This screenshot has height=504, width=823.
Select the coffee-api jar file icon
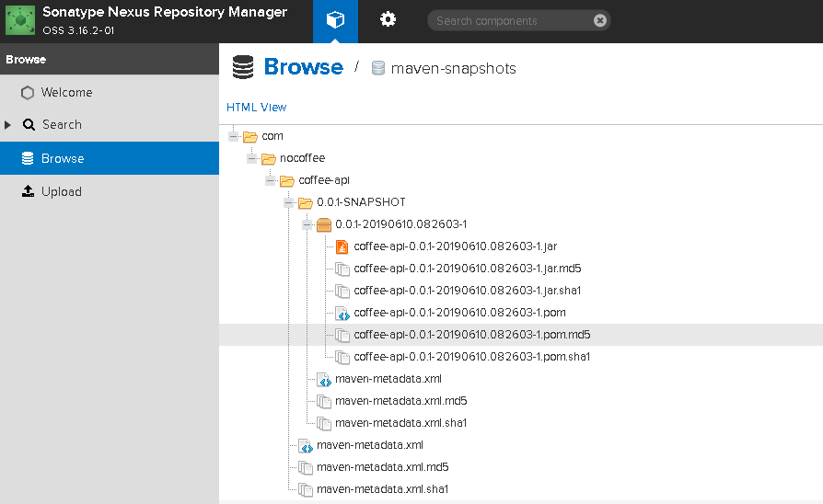tap(342, 246)
